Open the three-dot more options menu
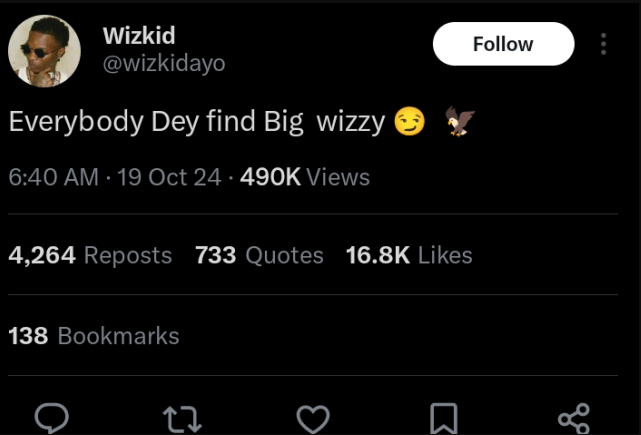The image size is (641, 435). click(603, 44)
